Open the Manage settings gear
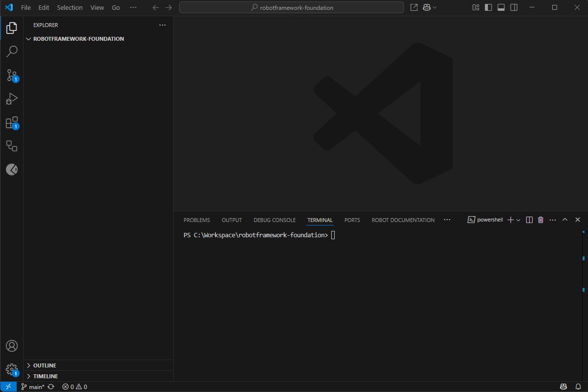This screenshot has height=392, width=588. [x=12, y=369]
